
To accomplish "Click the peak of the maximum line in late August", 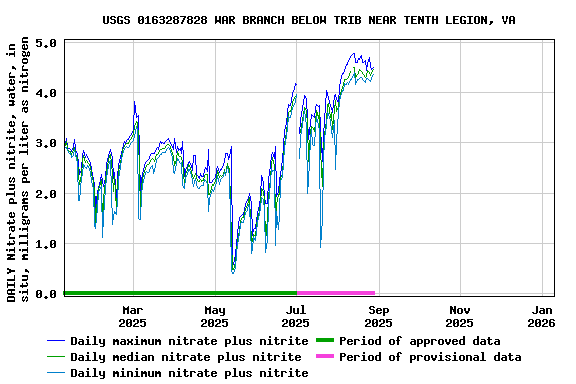I will point(354,54).
